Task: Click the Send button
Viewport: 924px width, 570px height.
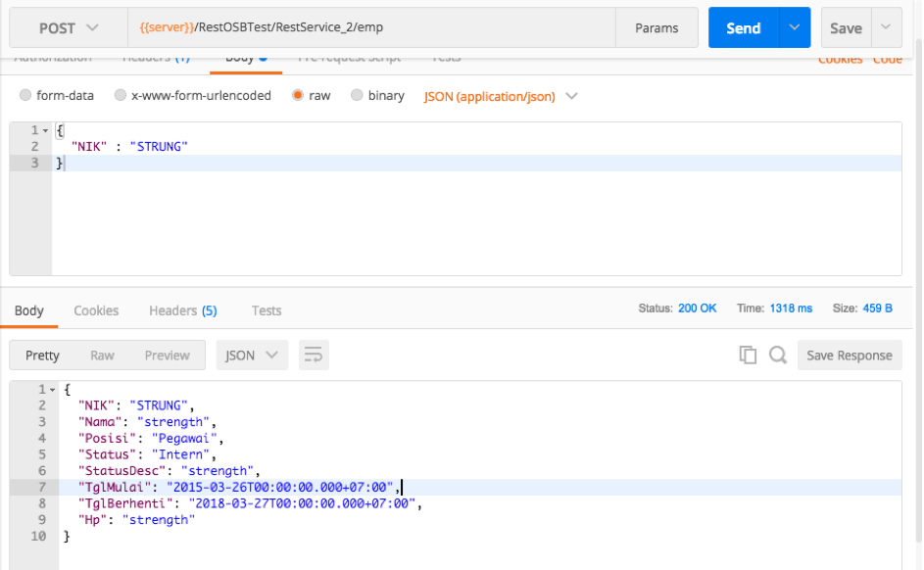Action: pyautogui.click(x=744, y=27)
